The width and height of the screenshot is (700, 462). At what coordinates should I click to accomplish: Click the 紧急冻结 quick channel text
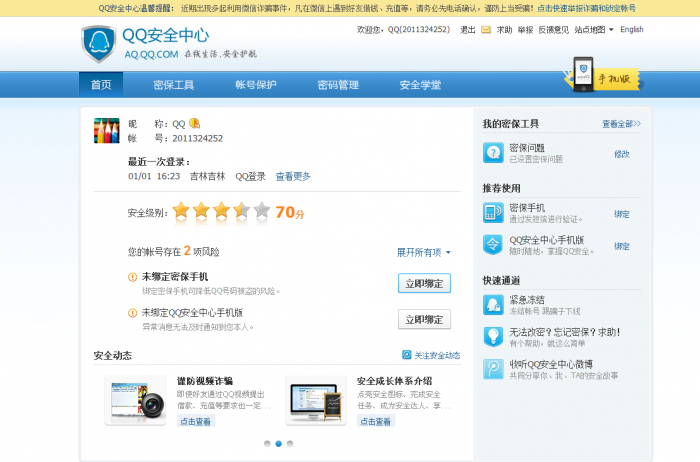click(527, 300)
